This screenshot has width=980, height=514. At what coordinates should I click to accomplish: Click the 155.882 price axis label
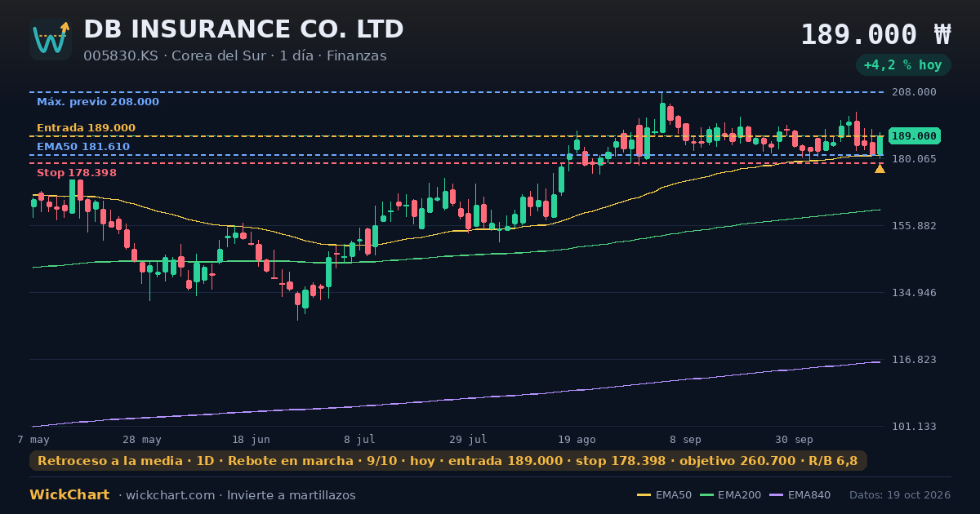[x=914, y=226]
